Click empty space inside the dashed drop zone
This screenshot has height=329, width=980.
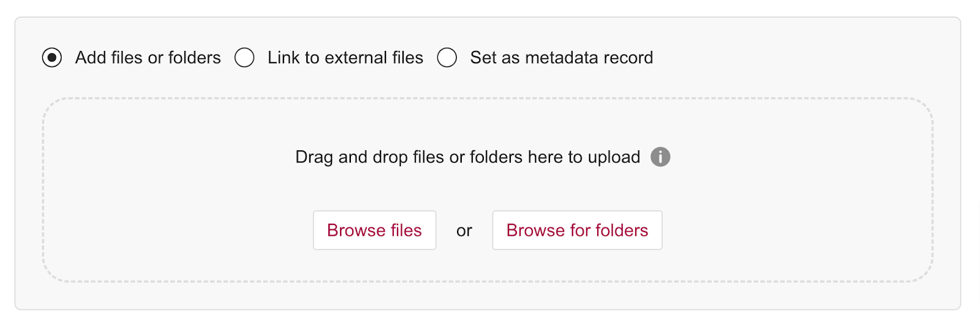pyautogui.click(x=184, y=196)
